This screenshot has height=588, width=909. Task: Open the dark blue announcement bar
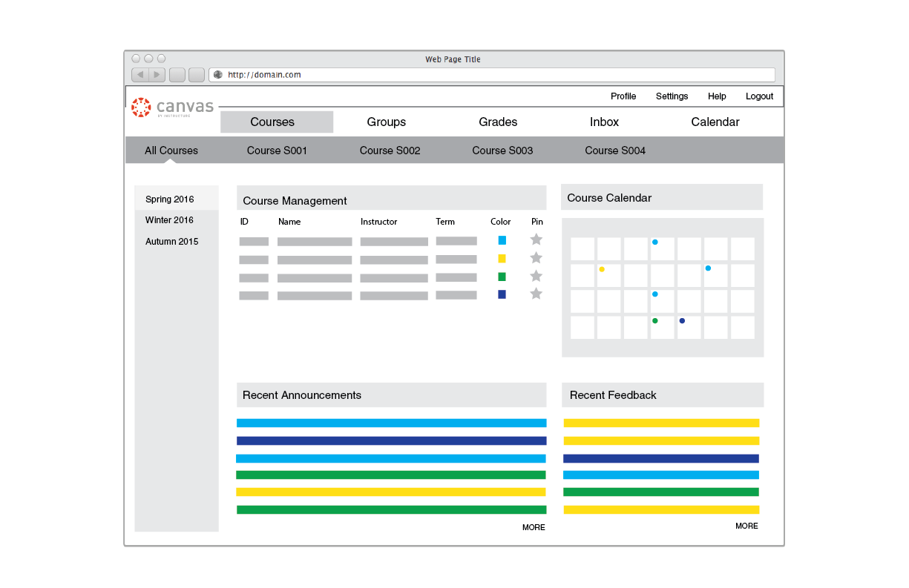[392, 440]
